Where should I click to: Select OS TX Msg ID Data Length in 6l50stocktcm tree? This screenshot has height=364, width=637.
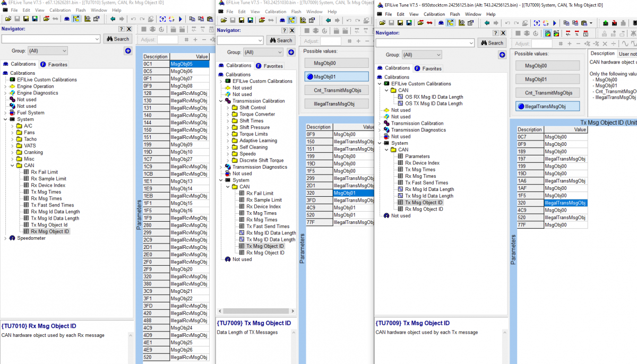pyautogui.click(x=434, y=103)
